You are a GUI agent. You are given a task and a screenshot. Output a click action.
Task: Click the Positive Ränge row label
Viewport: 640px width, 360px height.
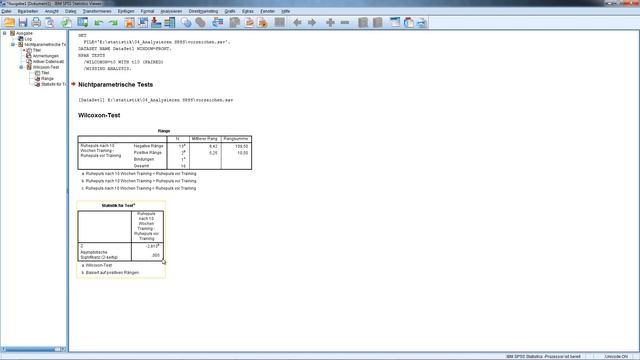pyautogui.click(x=148, y=153)
